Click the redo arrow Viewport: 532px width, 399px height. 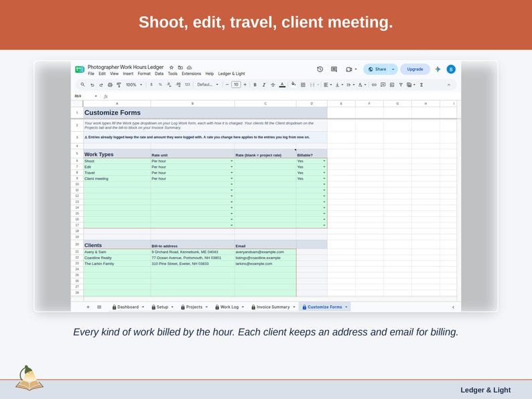tap(101, 85)
